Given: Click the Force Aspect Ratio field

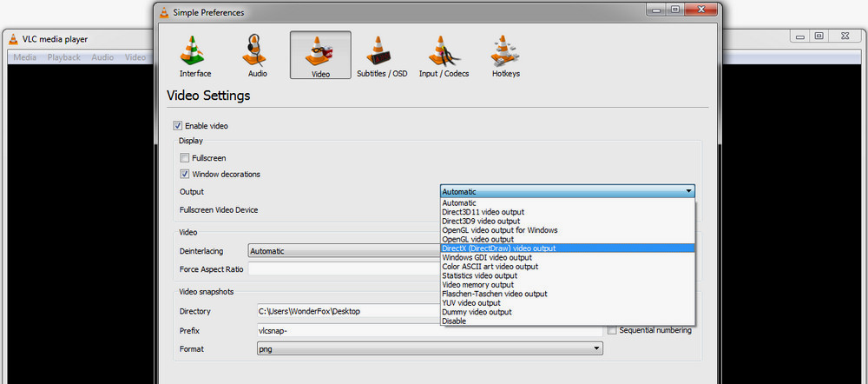Looking at the screenshot, I should click(x=345, y=269).
